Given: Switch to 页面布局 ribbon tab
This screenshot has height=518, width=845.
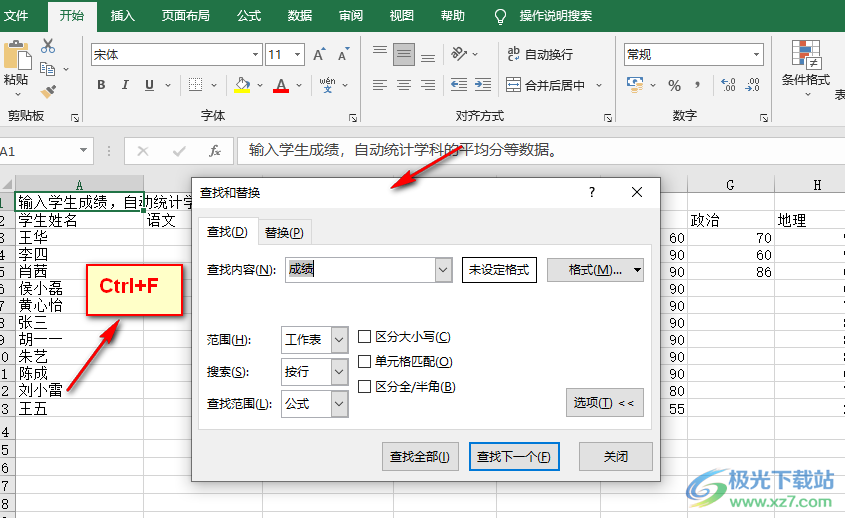Looking at the screenshot, I should coord(185,16).
